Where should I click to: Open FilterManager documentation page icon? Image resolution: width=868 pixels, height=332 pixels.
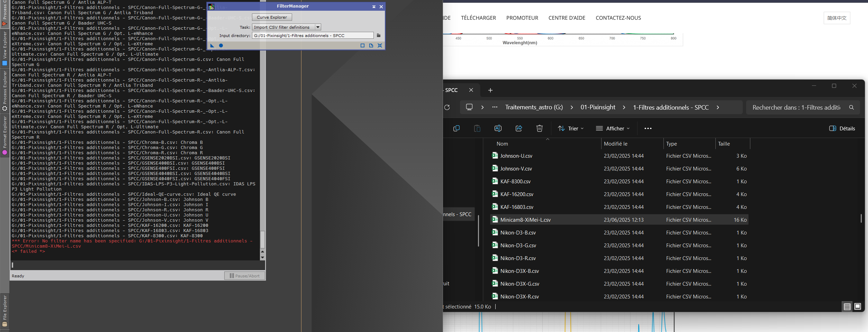pos(371,45)
